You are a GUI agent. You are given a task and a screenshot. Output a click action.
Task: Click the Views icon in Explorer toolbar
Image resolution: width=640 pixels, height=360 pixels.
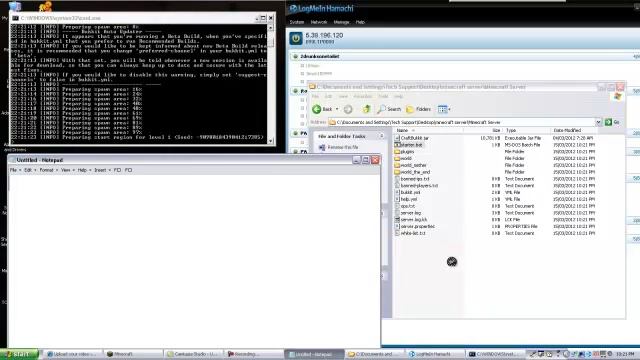point(443,109)
